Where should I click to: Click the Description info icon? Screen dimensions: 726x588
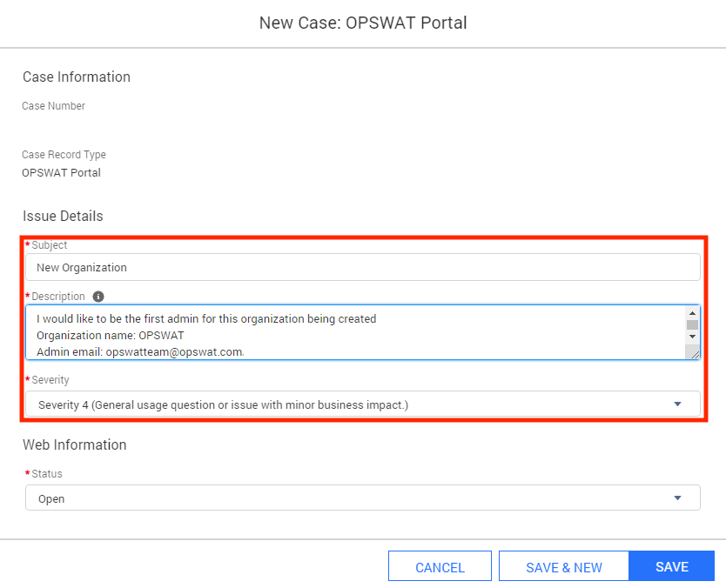(x=98, y=297)
